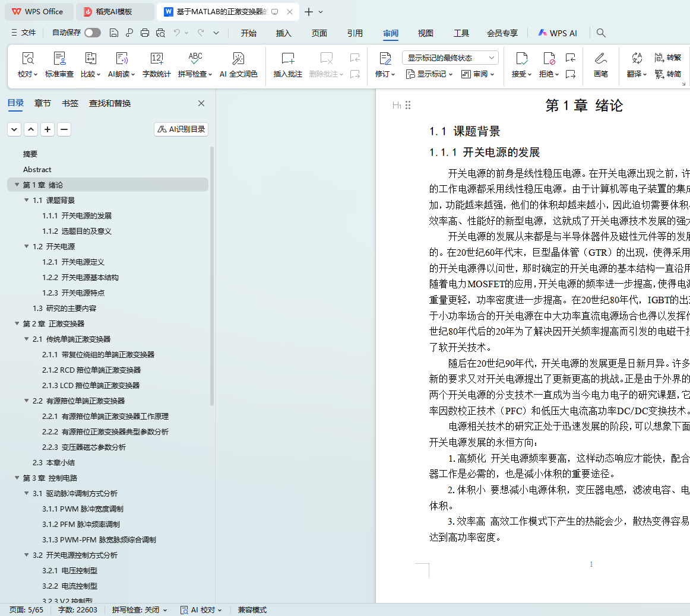Open the 显示标记的最终状态 dropdown
690x616 pixels.
point(450,58)
